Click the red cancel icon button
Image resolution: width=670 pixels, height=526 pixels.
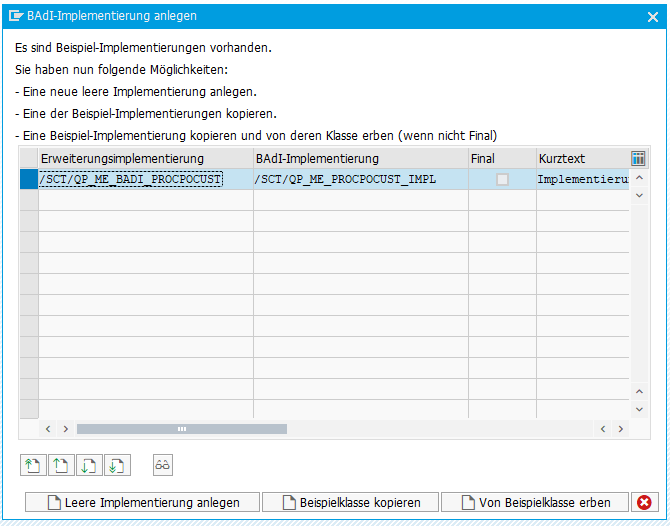645,502
